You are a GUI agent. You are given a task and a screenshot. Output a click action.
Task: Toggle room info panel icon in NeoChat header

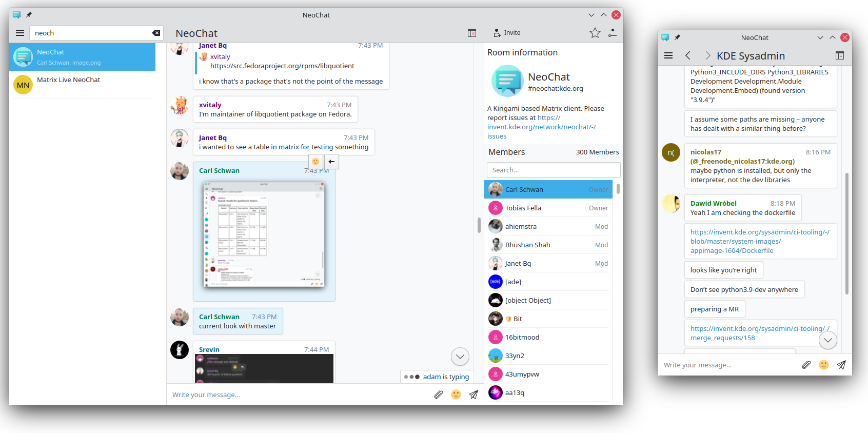tap(472, 33)
